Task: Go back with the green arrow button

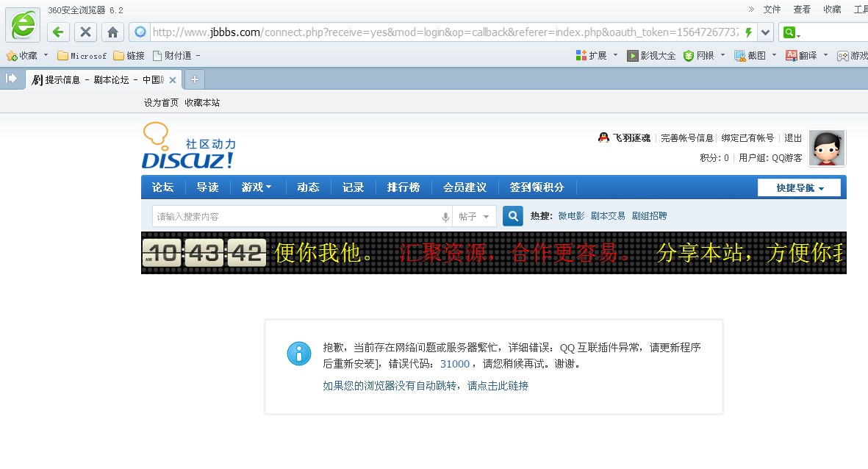Action: point(58,32)
